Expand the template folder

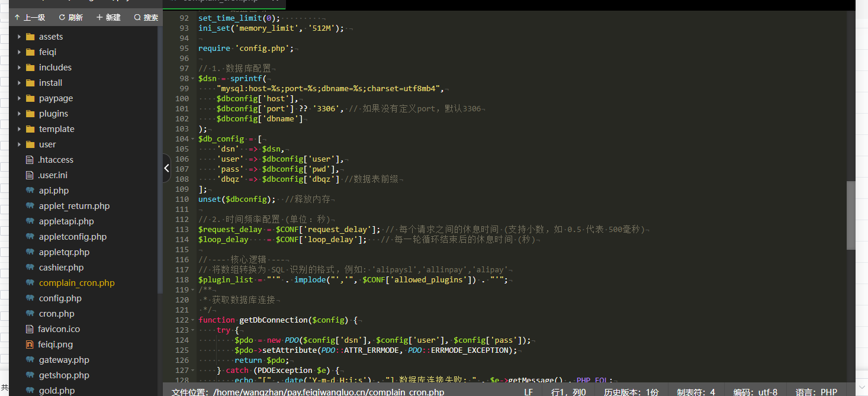click(19, 129)
